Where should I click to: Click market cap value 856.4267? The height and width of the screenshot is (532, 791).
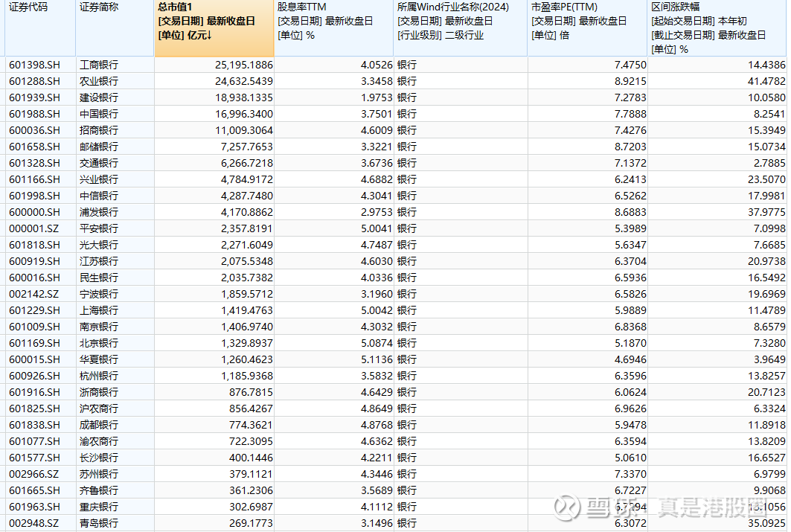pos(251,409)
